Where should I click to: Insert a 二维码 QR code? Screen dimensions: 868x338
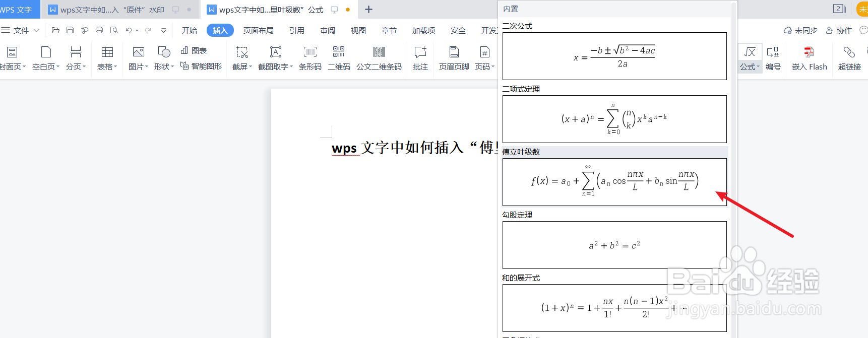tap(339, 58)
